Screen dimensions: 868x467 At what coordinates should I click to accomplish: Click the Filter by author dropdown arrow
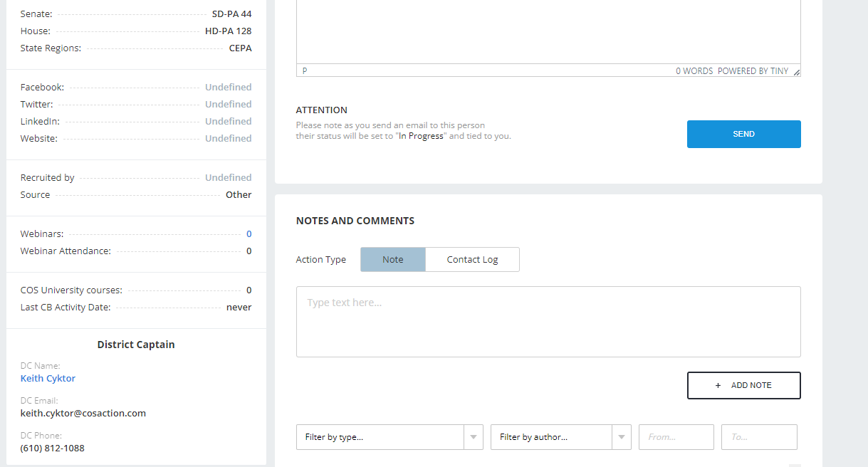[622, 437]
